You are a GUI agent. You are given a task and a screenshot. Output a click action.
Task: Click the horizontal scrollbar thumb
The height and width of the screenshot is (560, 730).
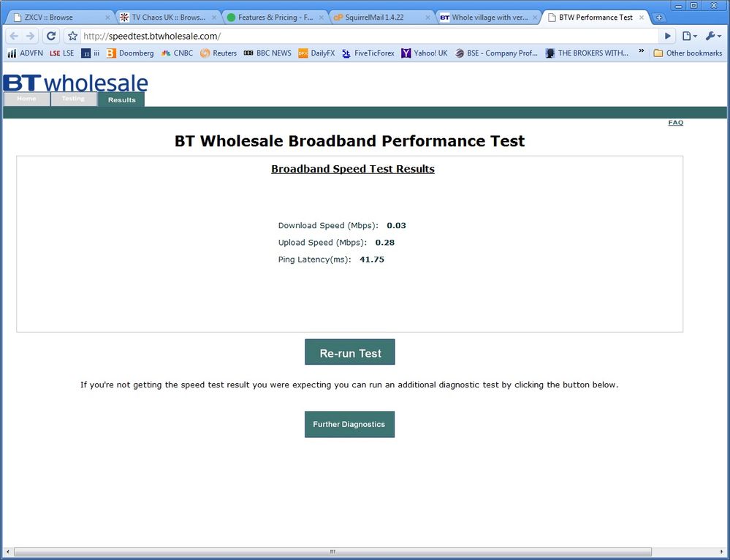[x=332, y=552]
